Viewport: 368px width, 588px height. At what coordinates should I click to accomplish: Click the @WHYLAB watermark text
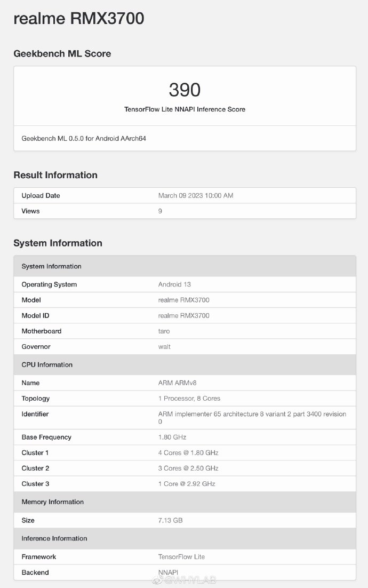point(190,579)
